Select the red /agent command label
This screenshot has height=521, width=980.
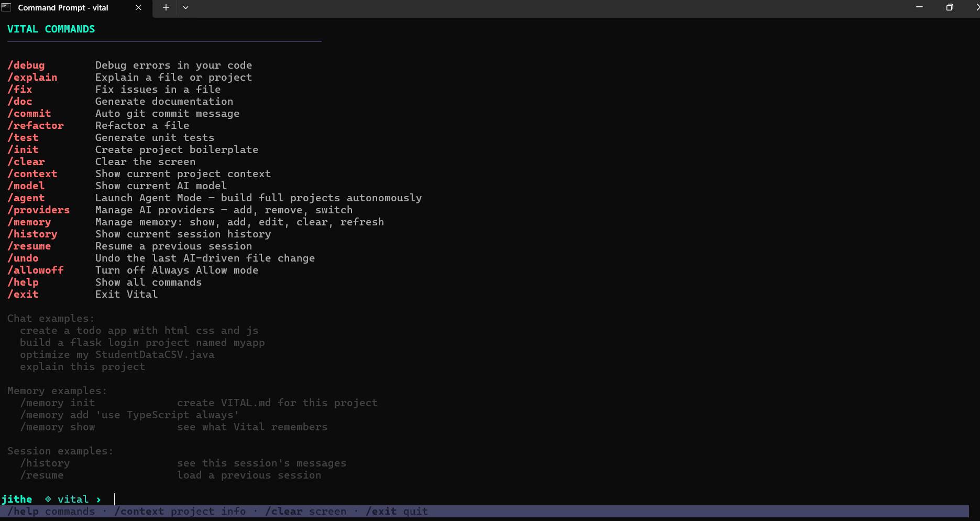[26, 198]
